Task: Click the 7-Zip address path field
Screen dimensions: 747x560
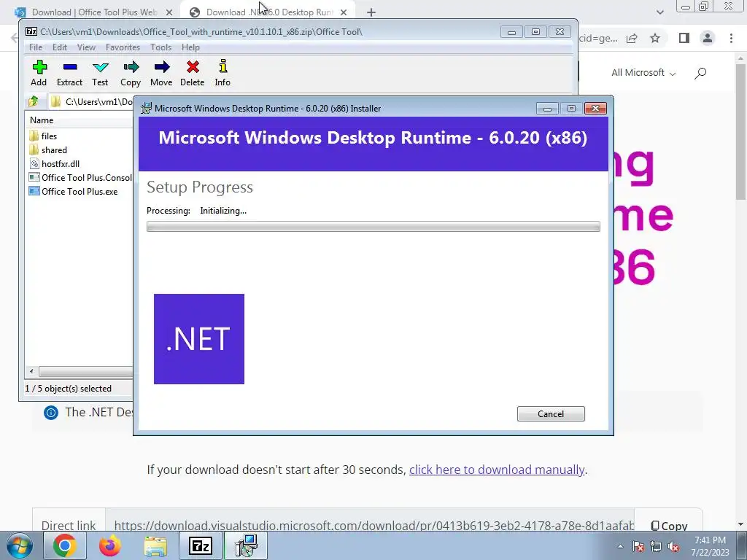Action: coord(90,101)
